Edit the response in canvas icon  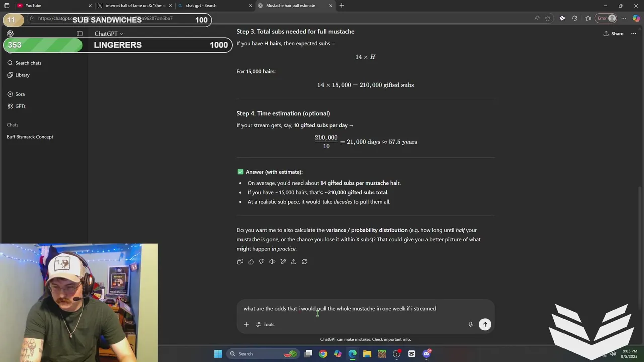click(283, 262)
